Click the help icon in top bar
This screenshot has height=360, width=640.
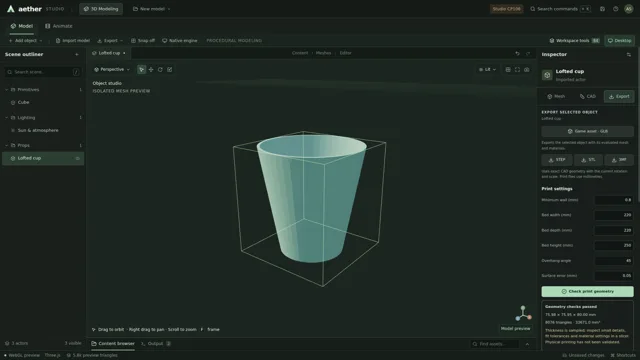pos(615,9)
